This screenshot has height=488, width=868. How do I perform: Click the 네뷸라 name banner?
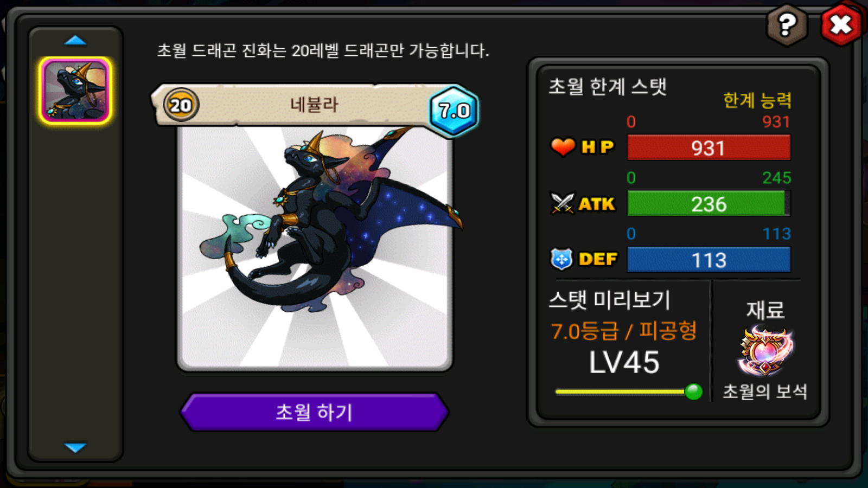(x=314, y=104)
